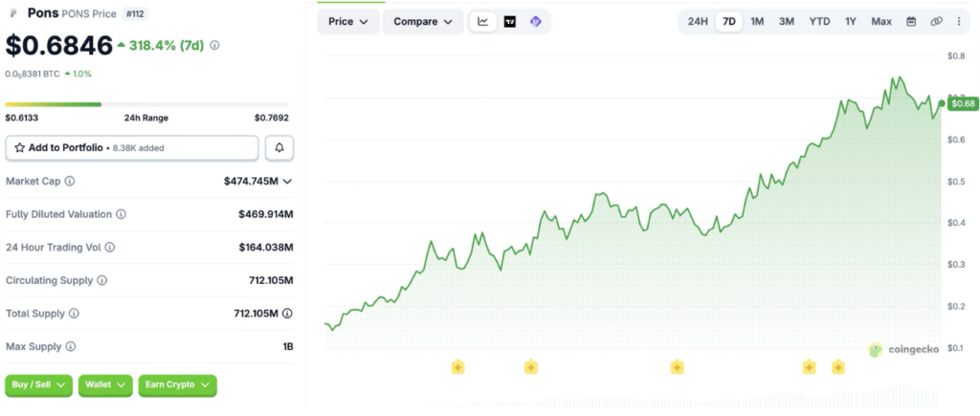980x416 pixels.
Task: Click info icon right of 712.105M Total Supply
Action: point(287,314)
